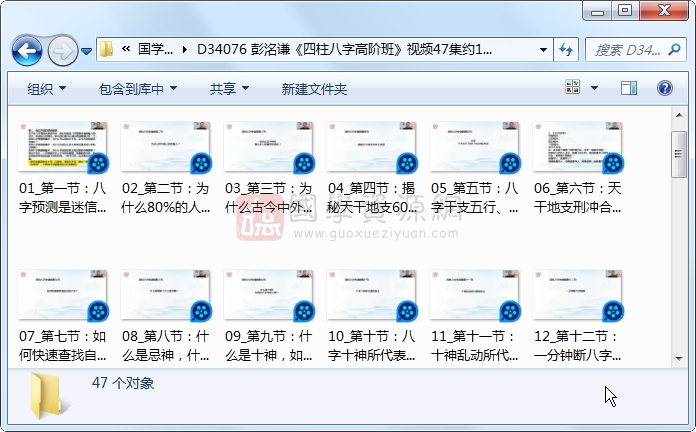Click file name 09_第九节：什么是十神
696x432 pixels.
[x=269, y=345]
